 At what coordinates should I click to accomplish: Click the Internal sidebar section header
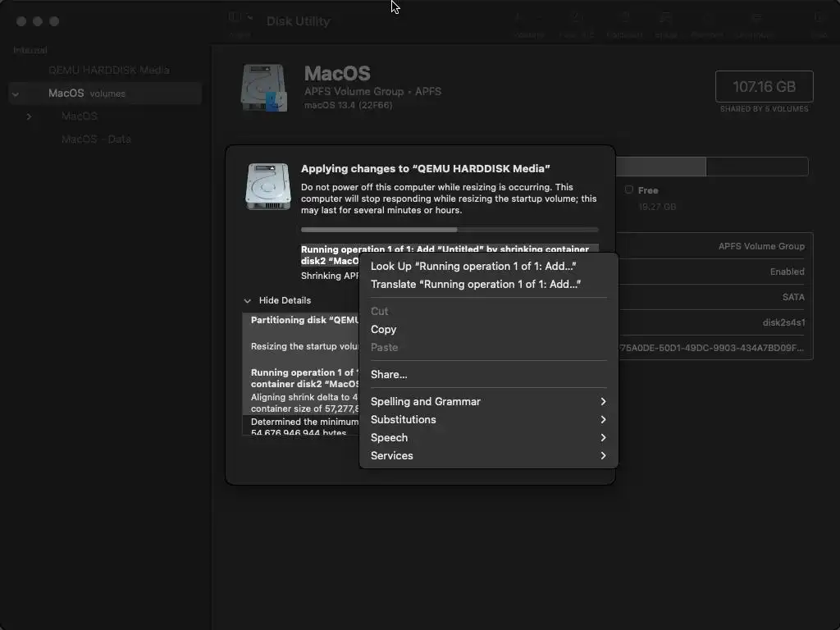click(x=30, y=50)
